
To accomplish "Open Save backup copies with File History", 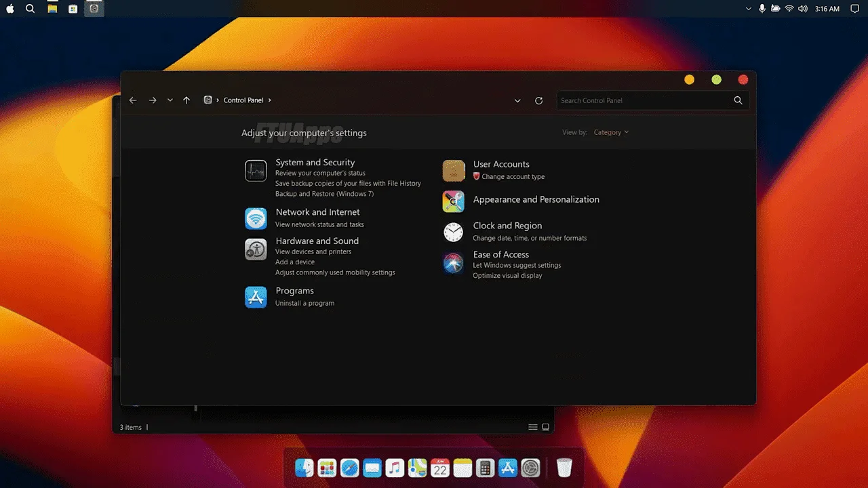I will [348, 183].
